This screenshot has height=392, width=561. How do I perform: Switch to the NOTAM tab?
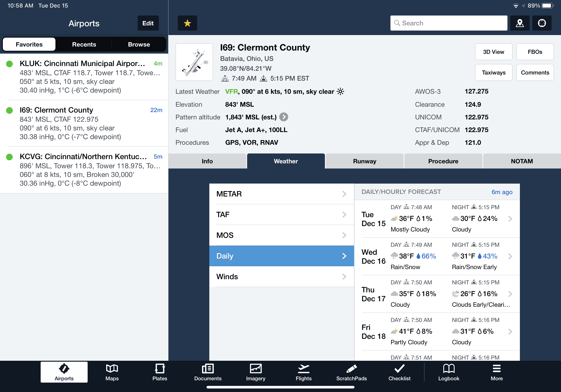(x=522, y=161)
